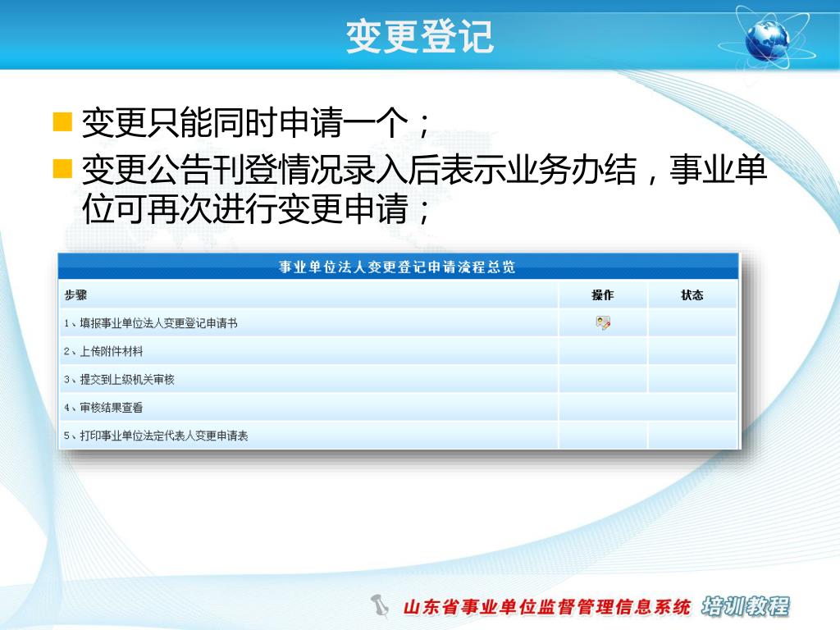Select row 3、提交到上级机关审核

tap(399, 379)
